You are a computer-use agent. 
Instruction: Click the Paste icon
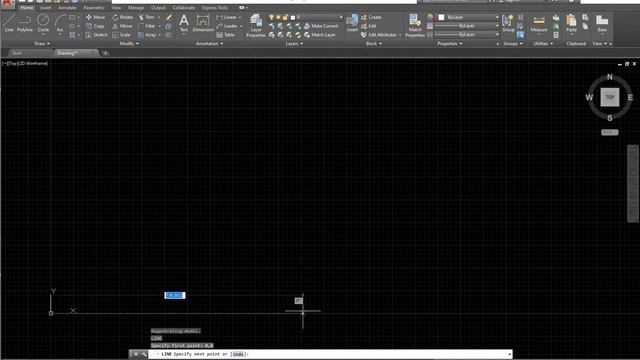tap(571, 23)
